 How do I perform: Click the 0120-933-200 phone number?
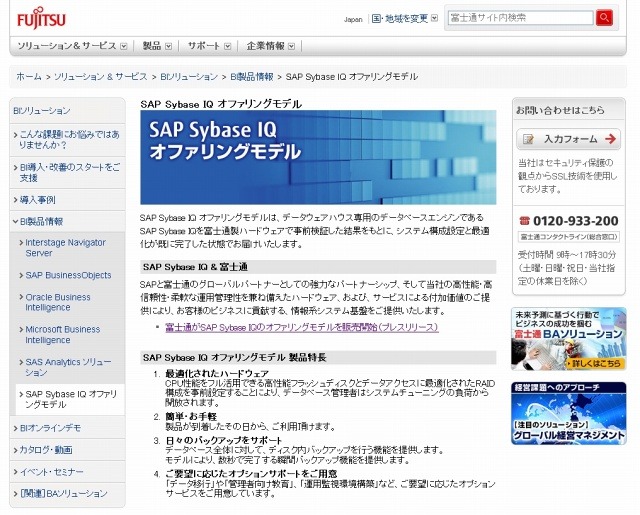(576, 221)
